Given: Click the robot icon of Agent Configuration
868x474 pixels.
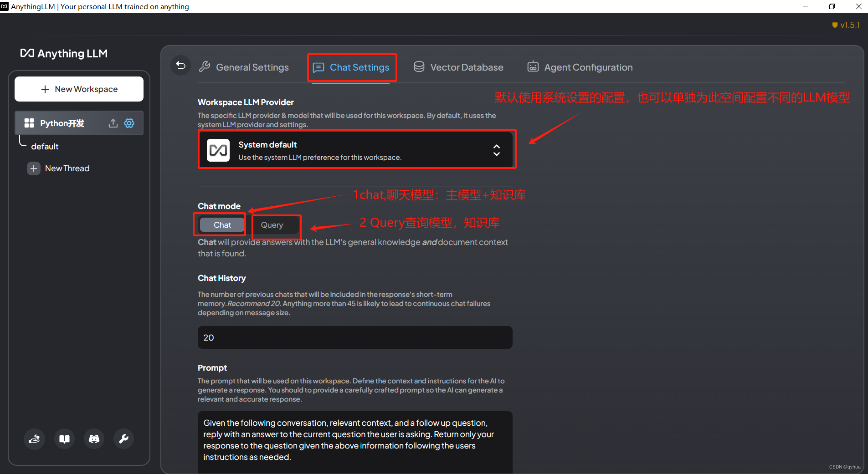Looking at the screenshot, I should click(x=533, y=67).
